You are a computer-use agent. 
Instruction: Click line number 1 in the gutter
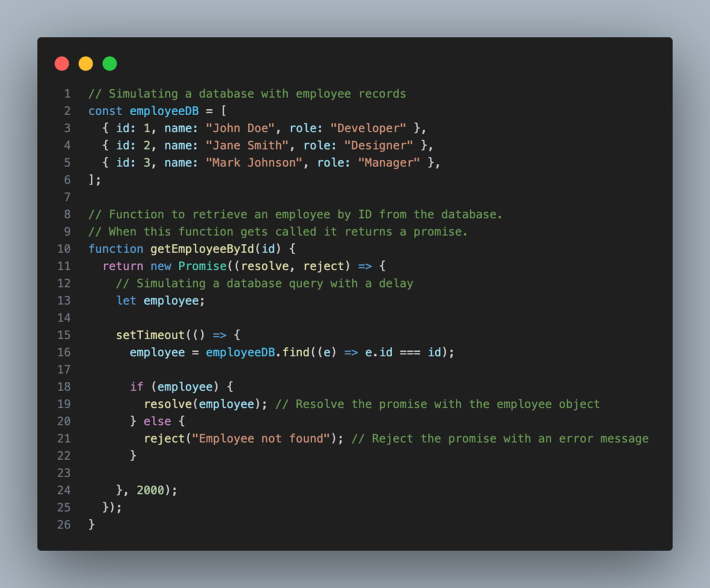point(67,93)
